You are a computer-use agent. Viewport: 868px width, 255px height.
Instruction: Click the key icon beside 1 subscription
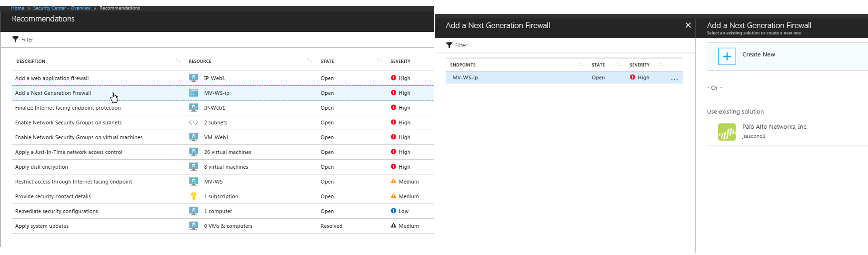(193, 196)
